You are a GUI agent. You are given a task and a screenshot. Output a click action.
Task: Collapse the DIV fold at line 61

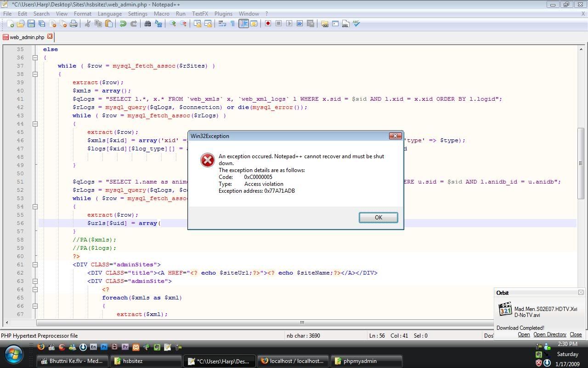click(35, 264)
